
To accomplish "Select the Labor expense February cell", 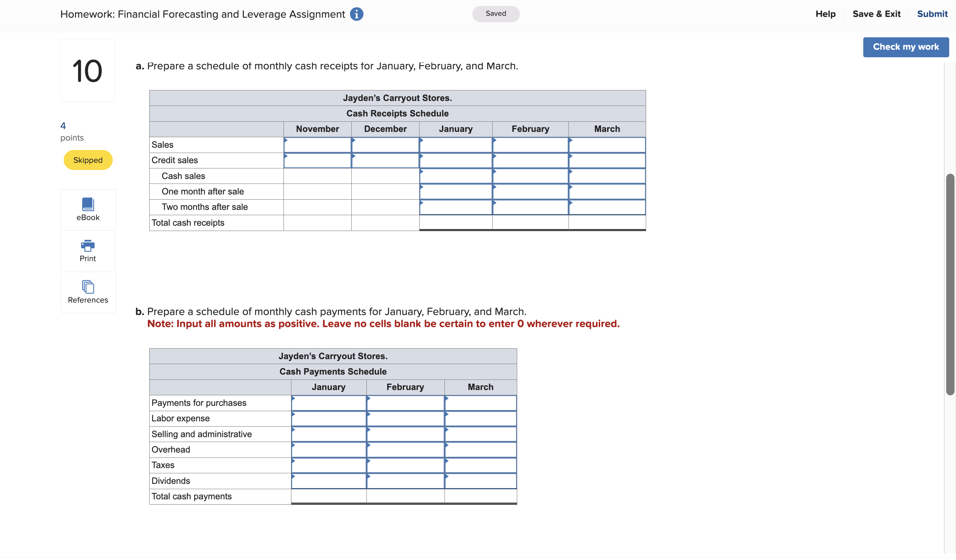I will [405, 418].
